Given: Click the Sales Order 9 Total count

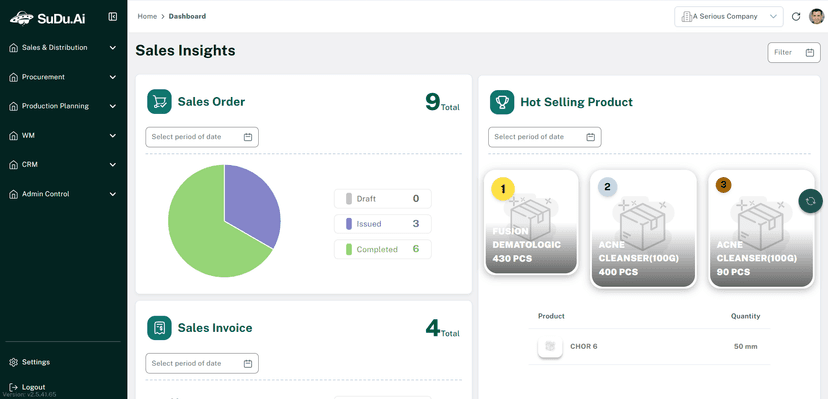Looking at the screenshot, I should [x=443, y=103].
